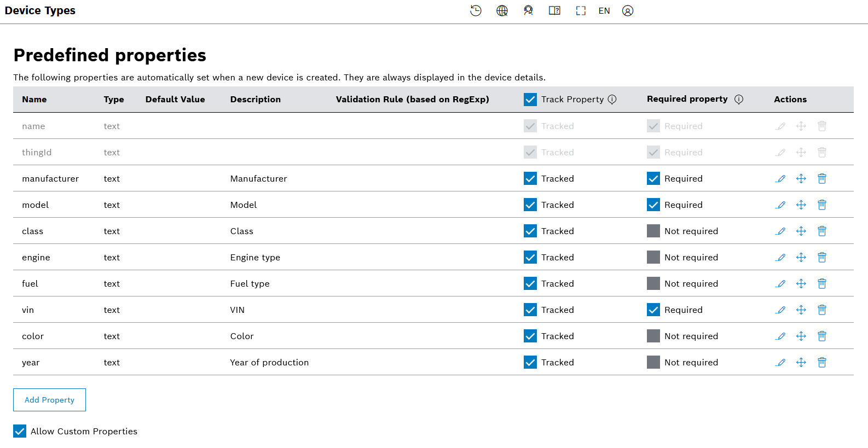Open the user profile icon
Screen dimensions: 868x448
(628, 11)
